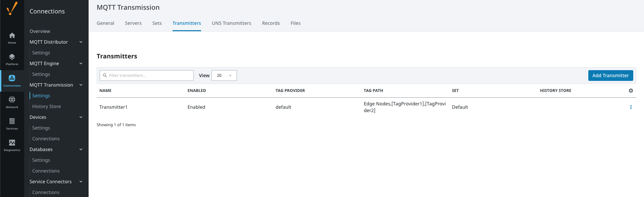Open Transmitter1 row actions menu
This screenshot has width=644, height=197.
(631, 107)
